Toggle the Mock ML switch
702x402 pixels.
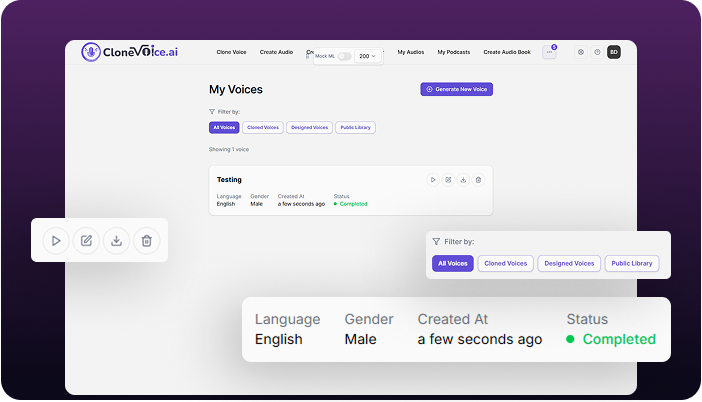click(344, 57)
